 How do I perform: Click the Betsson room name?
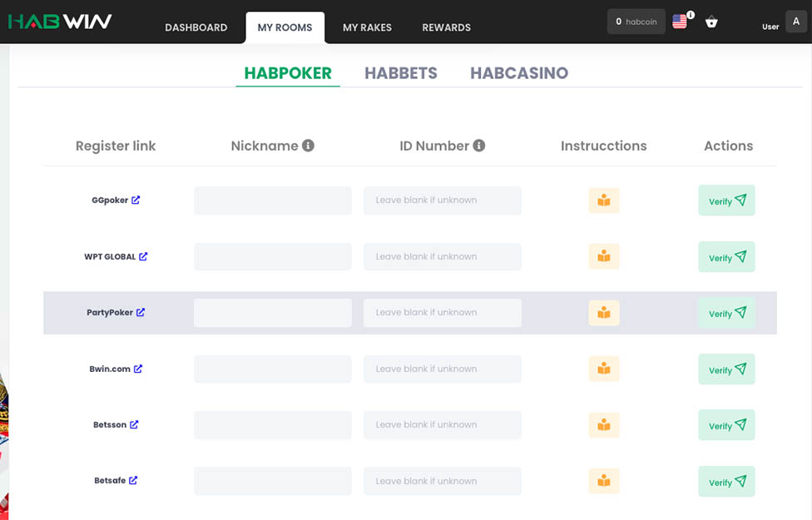(x=110, y=424)
